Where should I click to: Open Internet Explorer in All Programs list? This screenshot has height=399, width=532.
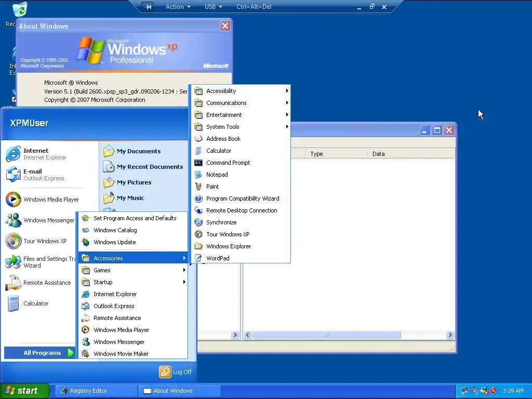click(x=133, y=294)
